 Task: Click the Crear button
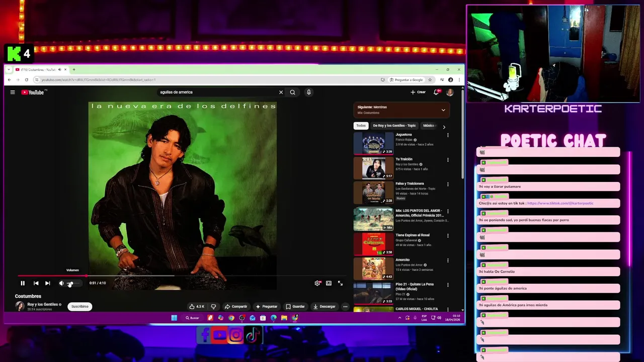click(x=418, y=92)
